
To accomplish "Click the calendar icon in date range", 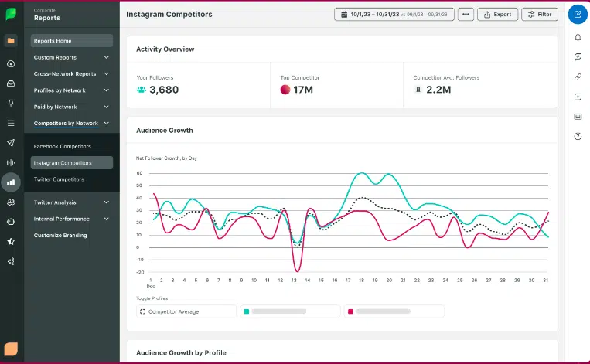I will click(344, 14).
